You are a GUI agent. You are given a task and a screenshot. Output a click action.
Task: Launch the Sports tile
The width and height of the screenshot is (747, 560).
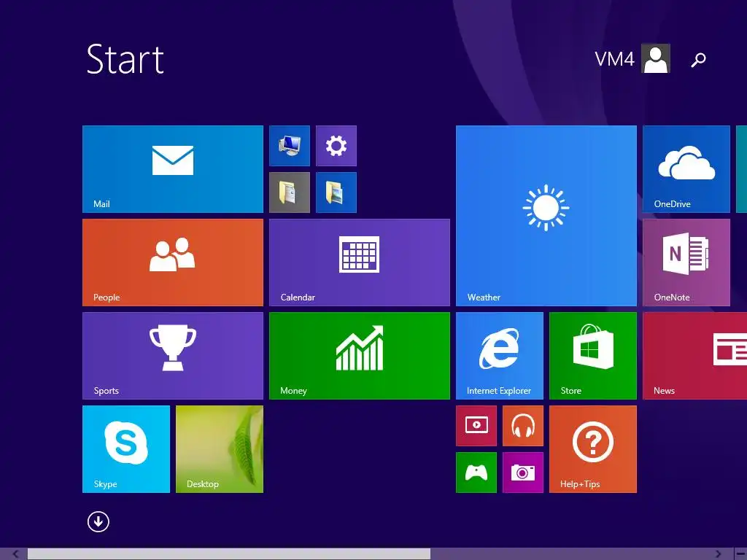172,356
